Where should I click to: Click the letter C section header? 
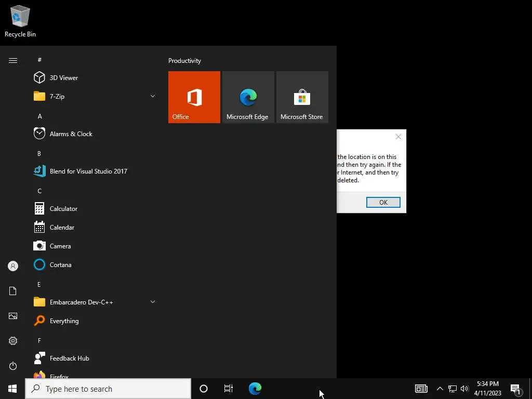click(39, 191)
